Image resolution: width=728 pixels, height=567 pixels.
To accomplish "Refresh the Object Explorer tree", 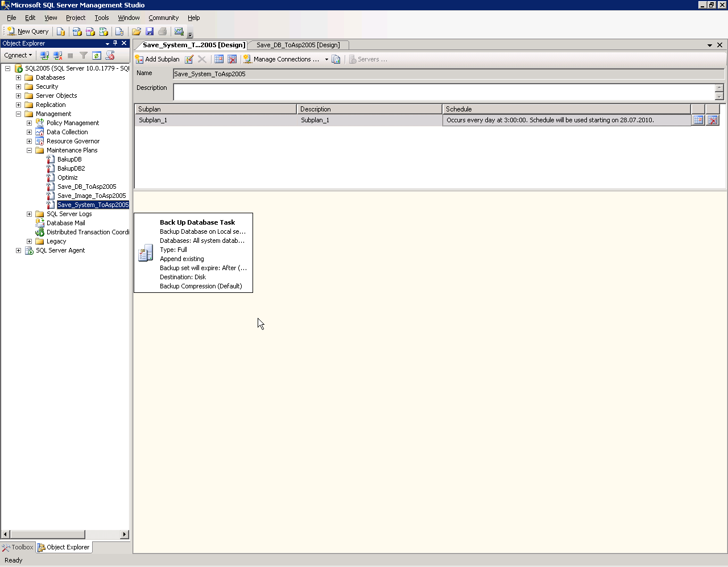I will click(97, 55).
